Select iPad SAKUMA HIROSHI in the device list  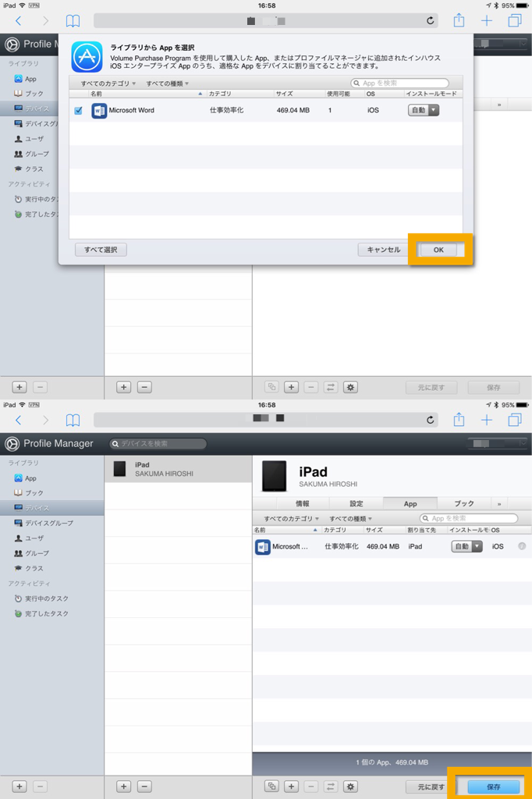coord(179,469)
